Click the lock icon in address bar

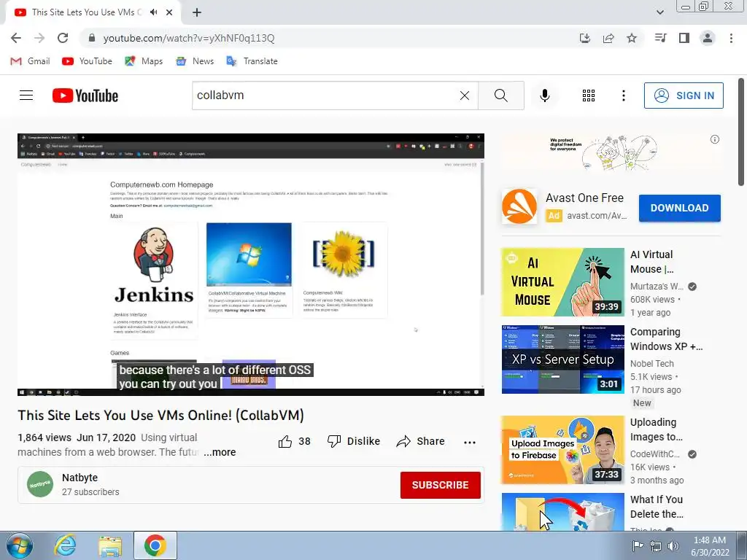(x=92, y=38)
